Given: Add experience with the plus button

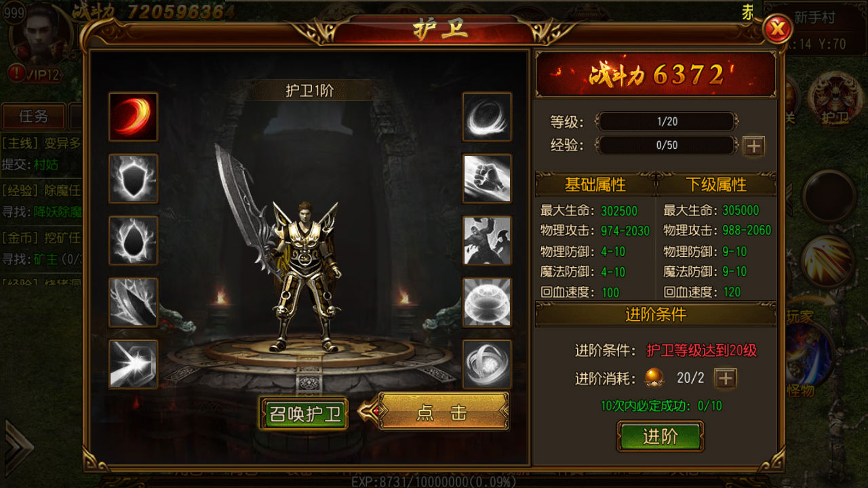Looking at the screenshot, I should pyautogui.click(x=753, y=146).
